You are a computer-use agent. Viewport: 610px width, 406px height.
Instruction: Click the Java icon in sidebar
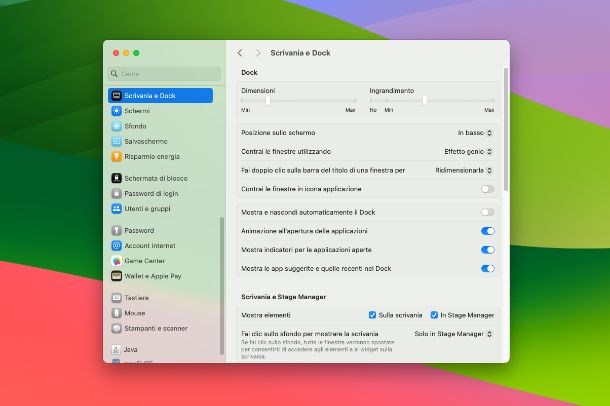click(x=116, y=349)
